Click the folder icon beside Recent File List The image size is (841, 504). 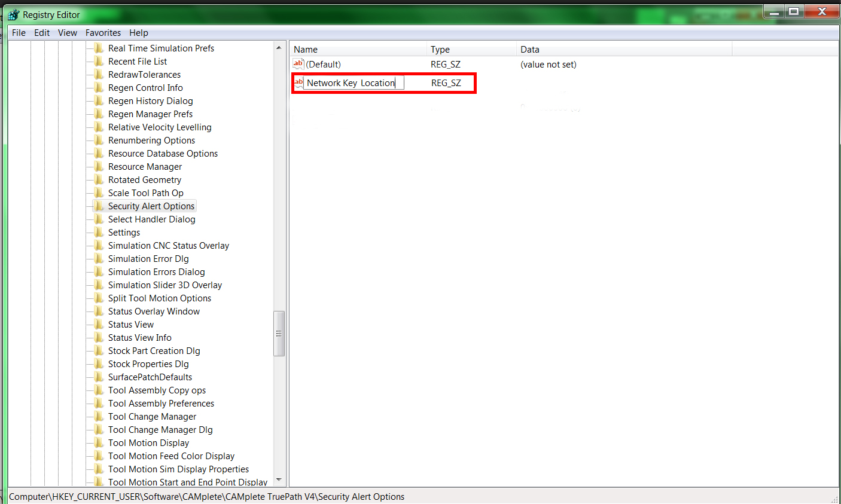coord(99,61)
